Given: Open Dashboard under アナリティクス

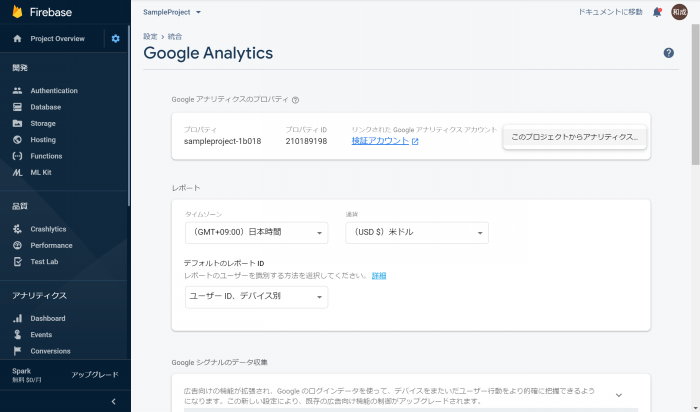Looking at the screenshot, I should (x=48, y=318).
